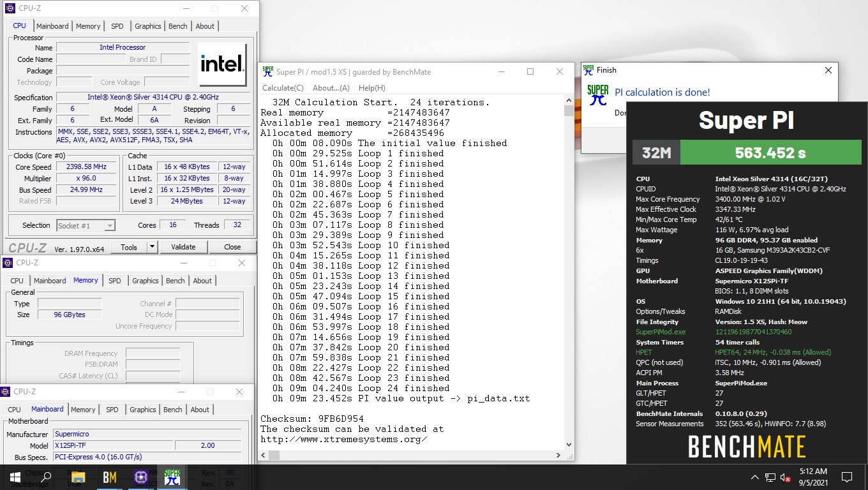868x490 pixels.
Task: Close the Finish dialog
Action: 828,70
